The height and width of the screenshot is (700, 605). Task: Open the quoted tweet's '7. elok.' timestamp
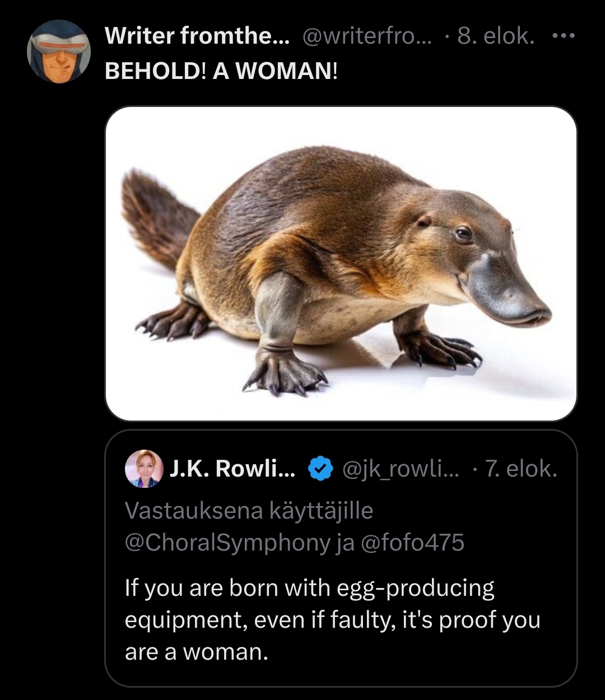click(x=521, y=469)
